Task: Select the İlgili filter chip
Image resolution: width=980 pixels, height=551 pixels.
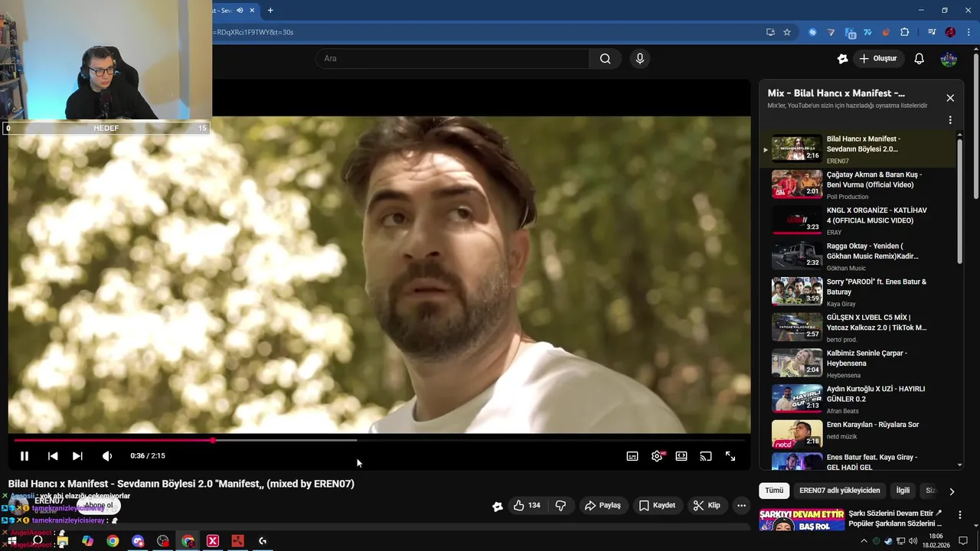Action: 903,491
